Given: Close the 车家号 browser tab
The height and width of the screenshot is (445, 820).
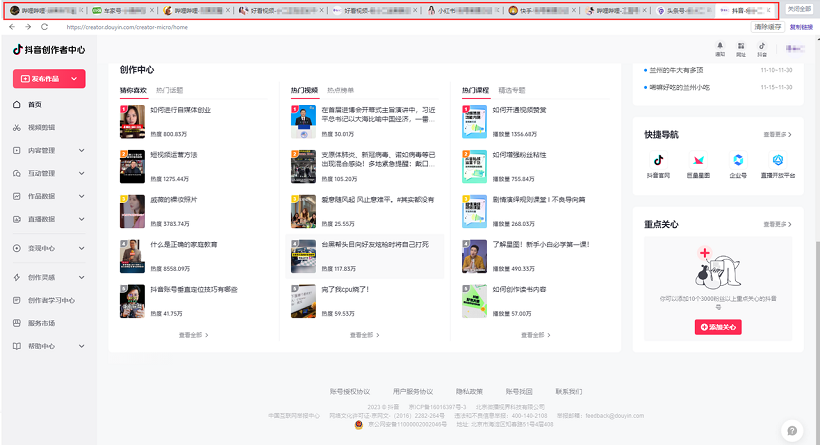Looking at the screenshot, I should coord(152,10).
